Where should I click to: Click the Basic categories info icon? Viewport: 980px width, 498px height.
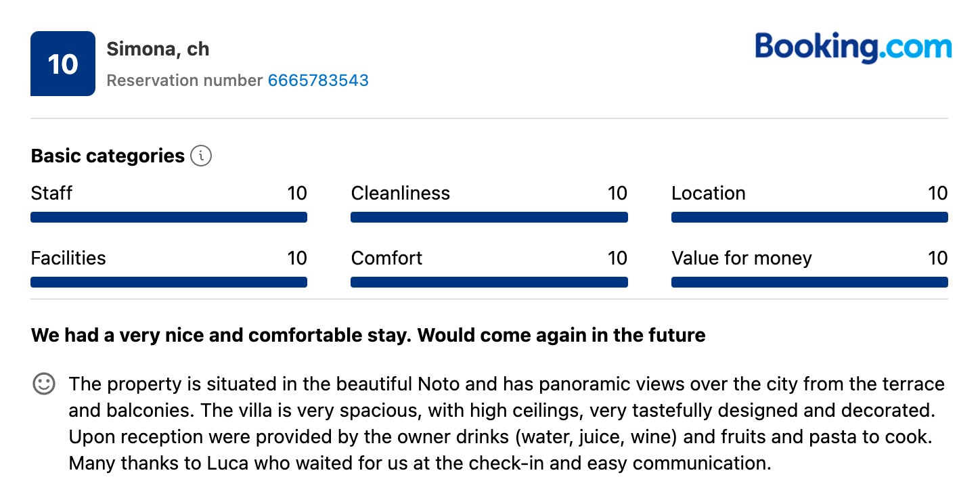pyautogui.click(x=201, y=156)
